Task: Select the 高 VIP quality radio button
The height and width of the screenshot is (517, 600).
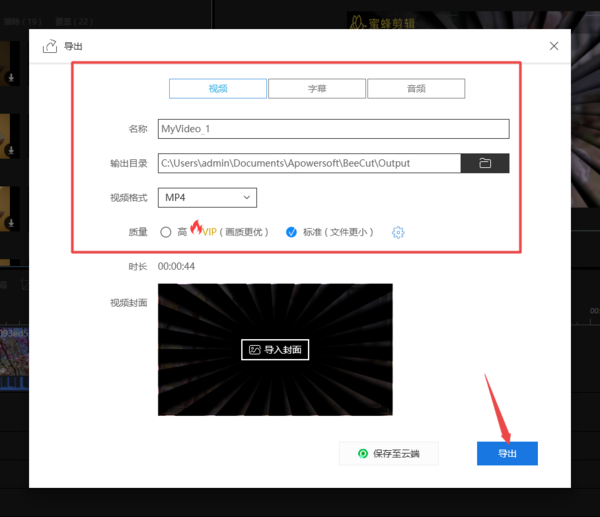Action: click(x=166, y=232)
